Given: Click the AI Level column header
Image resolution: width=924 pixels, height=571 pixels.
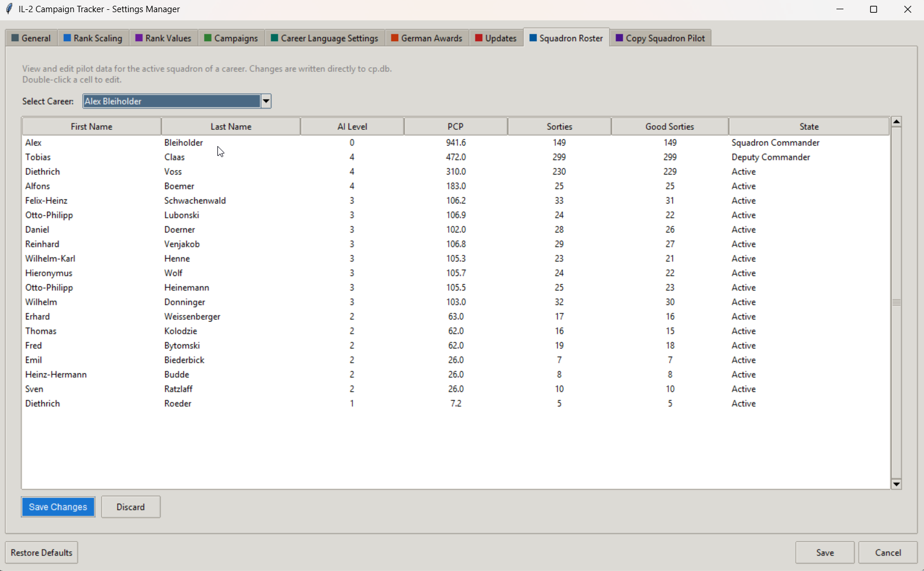Looking at the screenshot, I should [x=352, y=126].
